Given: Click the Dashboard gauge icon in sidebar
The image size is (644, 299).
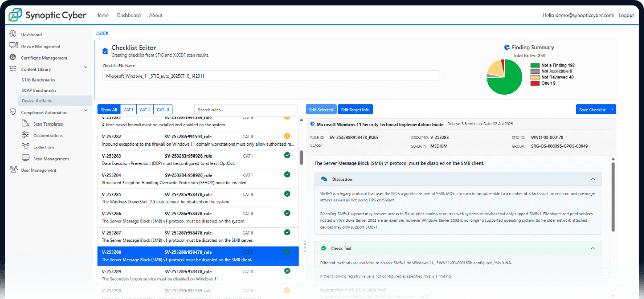Looking at the screenshot, I should pos(13,34).
